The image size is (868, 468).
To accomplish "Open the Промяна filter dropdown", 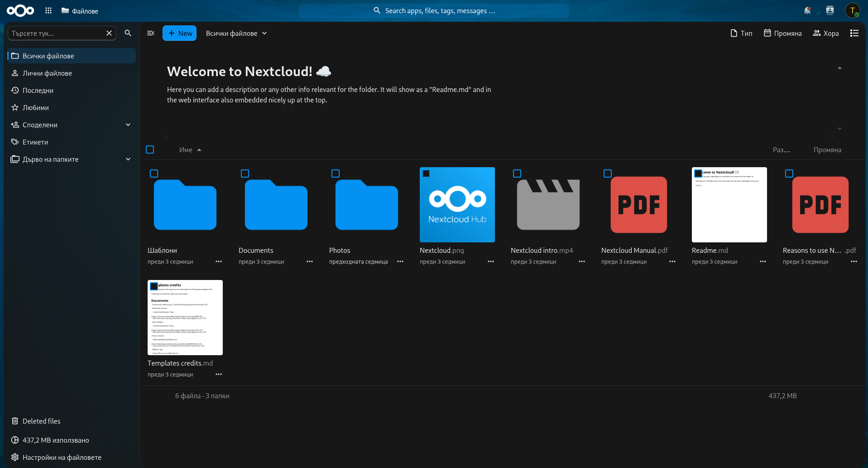I will (782, 33).
